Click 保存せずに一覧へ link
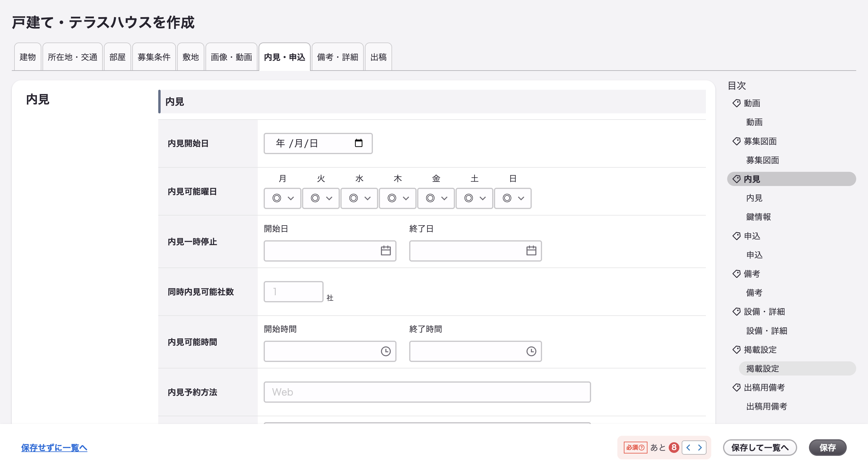Image resolution: width=868 pixels, height=470 pixels. 54,448
